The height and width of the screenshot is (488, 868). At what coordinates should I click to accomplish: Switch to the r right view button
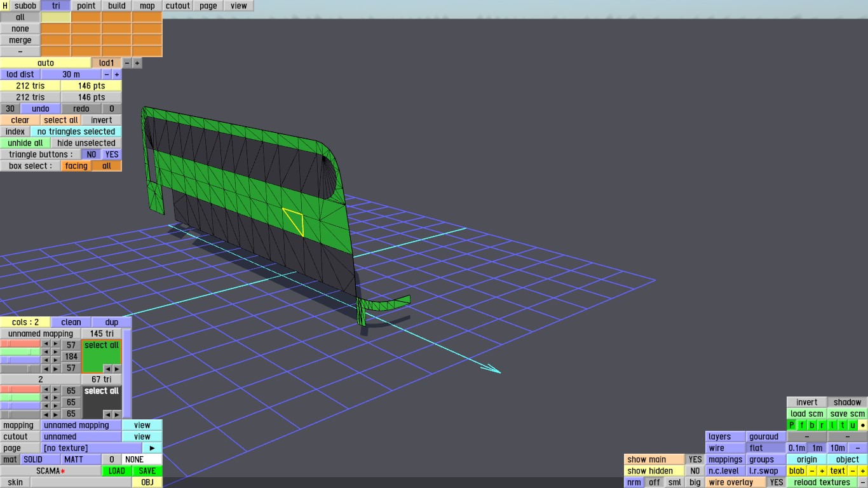point(822,425)
